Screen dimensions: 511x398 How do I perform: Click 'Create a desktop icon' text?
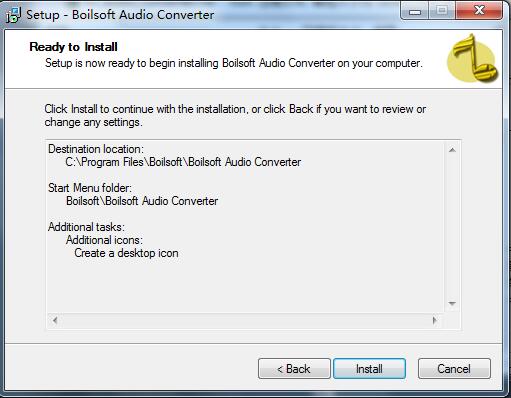point(126,253)
